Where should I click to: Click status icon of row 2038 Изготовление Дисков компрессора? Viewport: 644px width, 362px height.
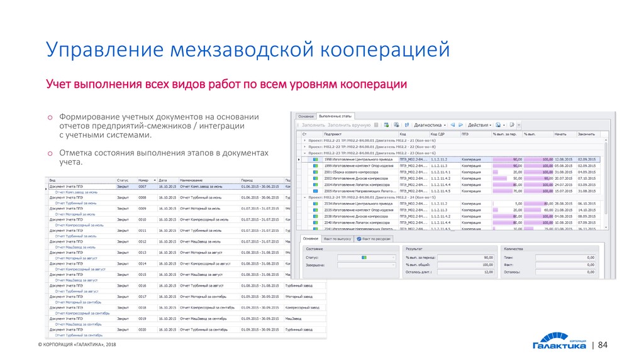click(316, 216)
